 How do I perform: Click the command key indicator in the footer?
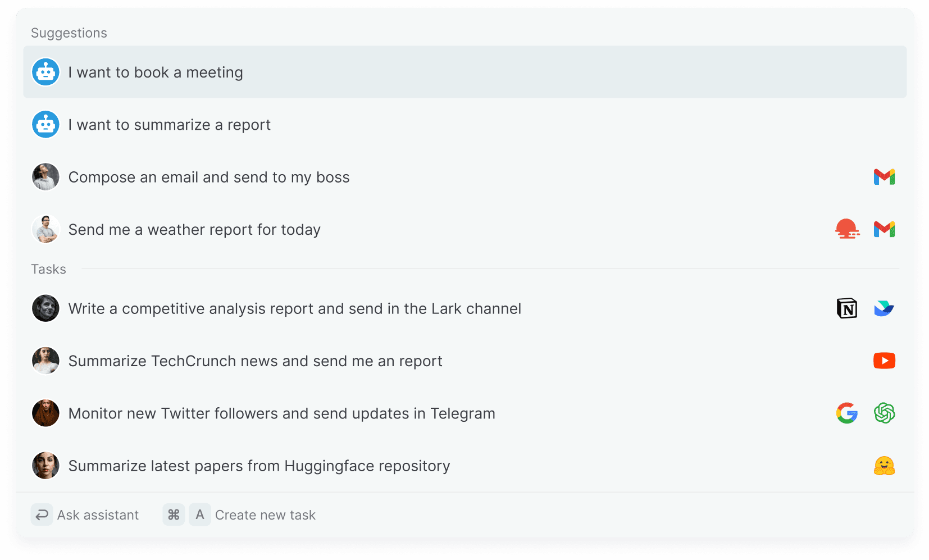[x=174, y=515]
